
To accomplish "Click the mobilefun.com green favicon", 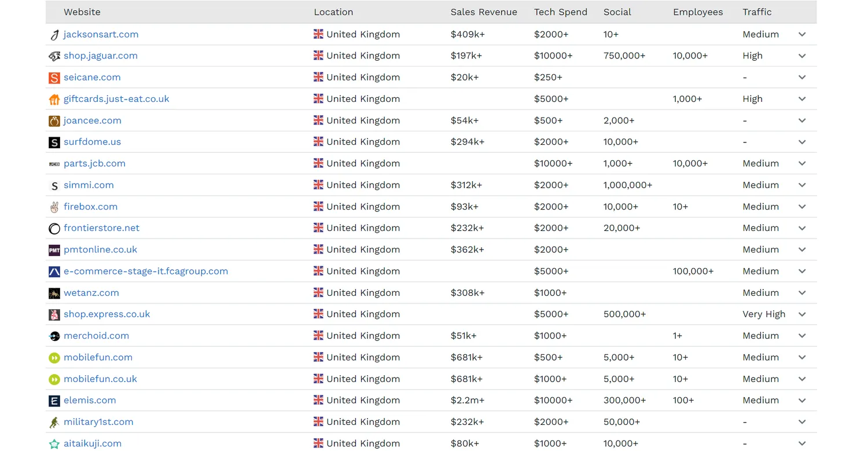I will (x=54, y=358).
